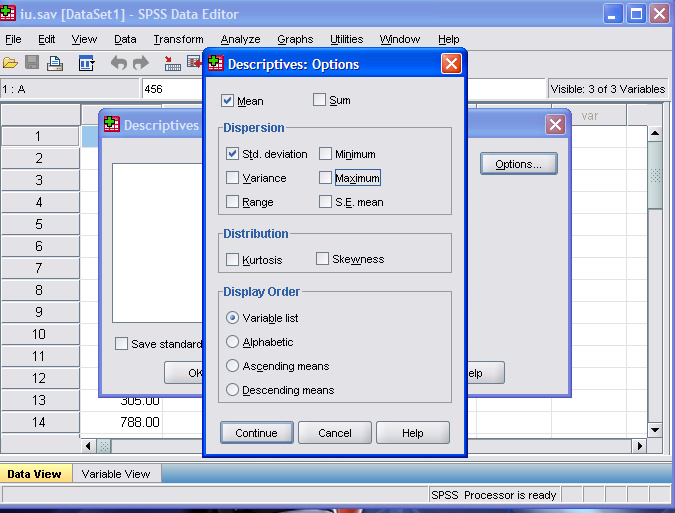This screenshot has width=675, height=513.
Task: Select Alphabetic display order
Action: pos(232,342)
